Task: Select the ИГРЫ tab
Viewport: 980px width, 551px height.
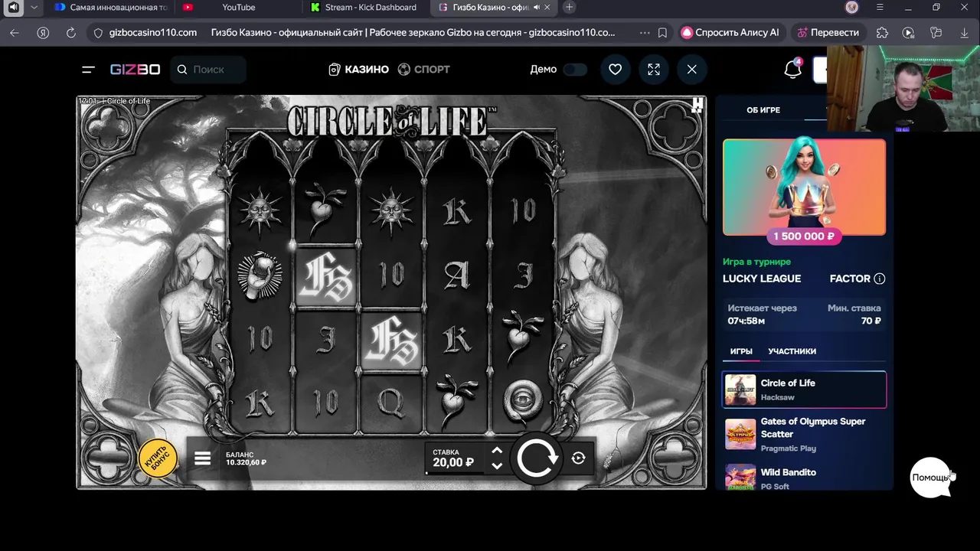Action: [x=741, y=351]
